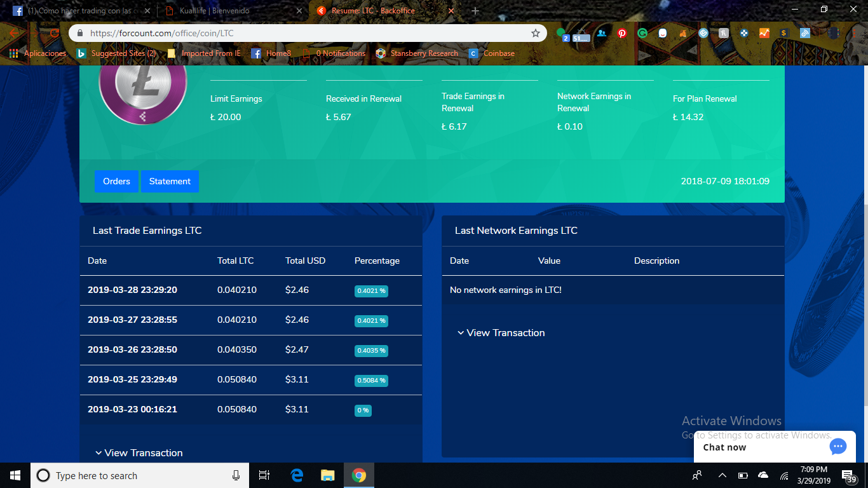The image size is (868, 488).
Task: Click the taskbar clock and date
Action: click(813, 475)
